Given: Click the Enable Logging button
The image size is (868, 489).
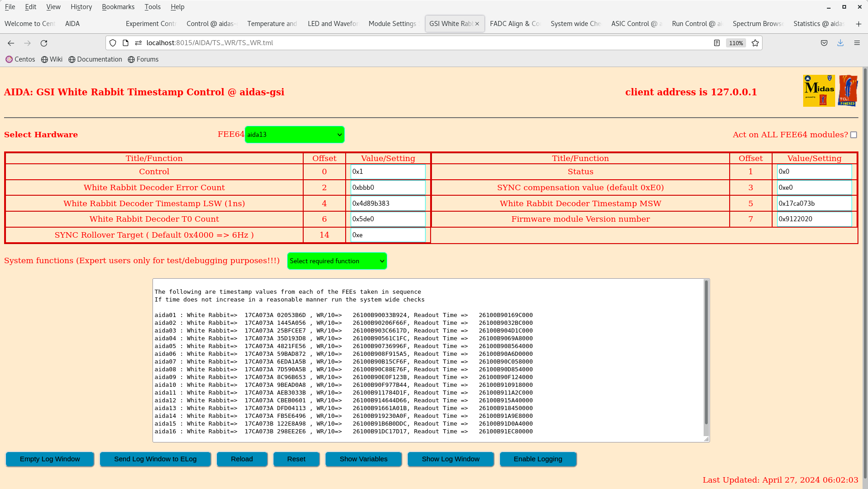Looking at the screenshot, I should pyautogui.click(x=538, y=459).
